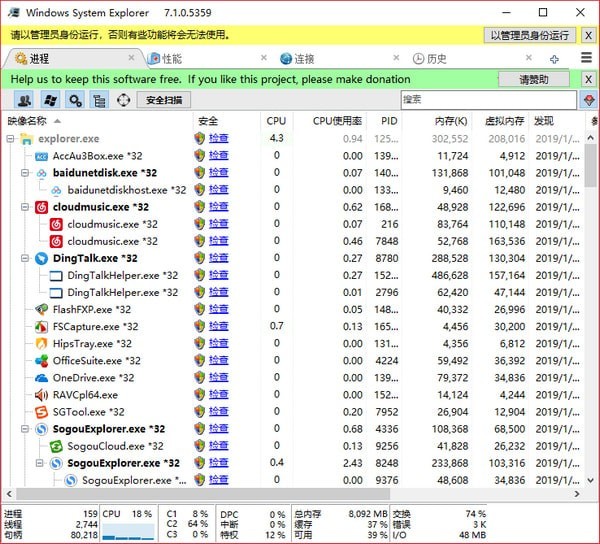The width and height of the screenshot is (600, 544).
Task: Switch to the 性能 tab
Action: pyautogui.click(x=172, y=59)
